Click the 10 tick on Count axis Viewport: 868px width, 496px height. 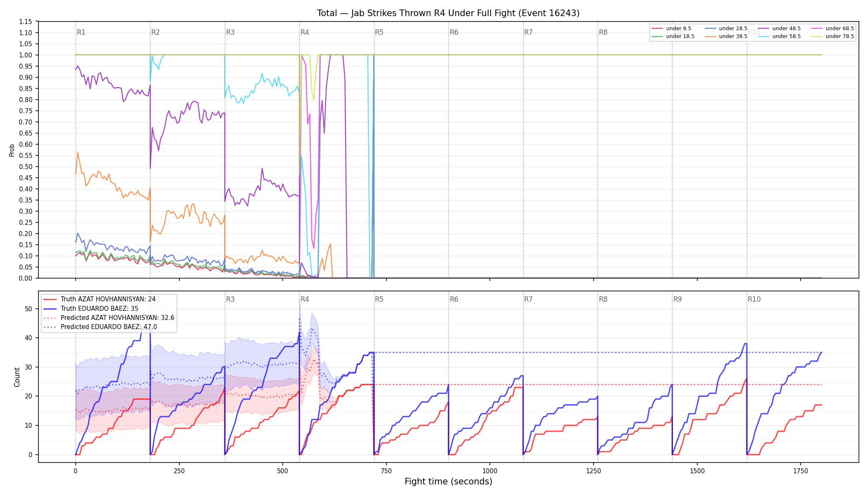(x=29, y=425)
